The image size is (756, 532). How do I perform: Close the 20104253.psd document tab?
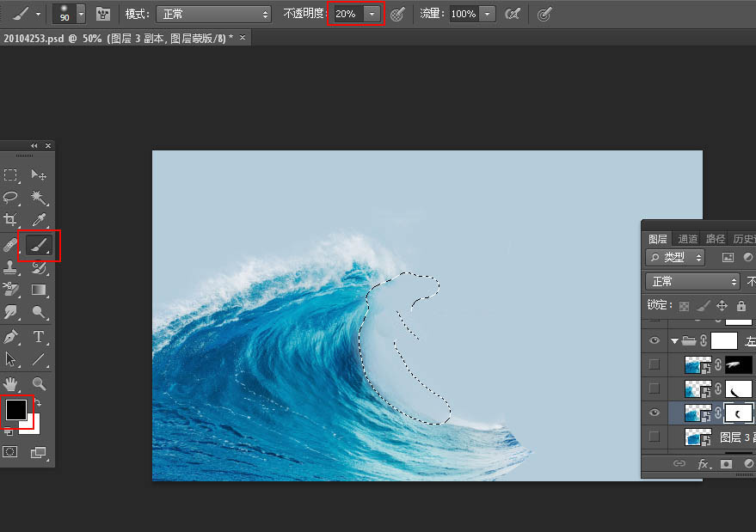(x=243, y=37)
